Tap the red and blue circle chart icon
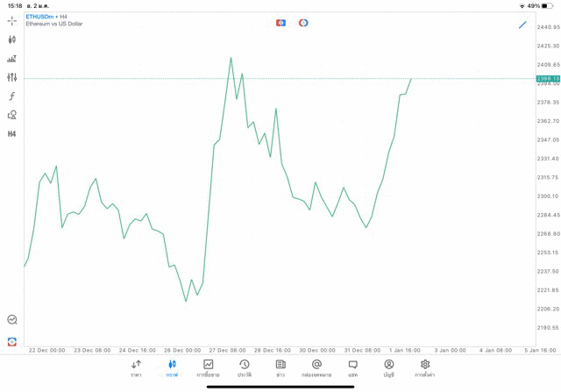 (x=303, y=23)
